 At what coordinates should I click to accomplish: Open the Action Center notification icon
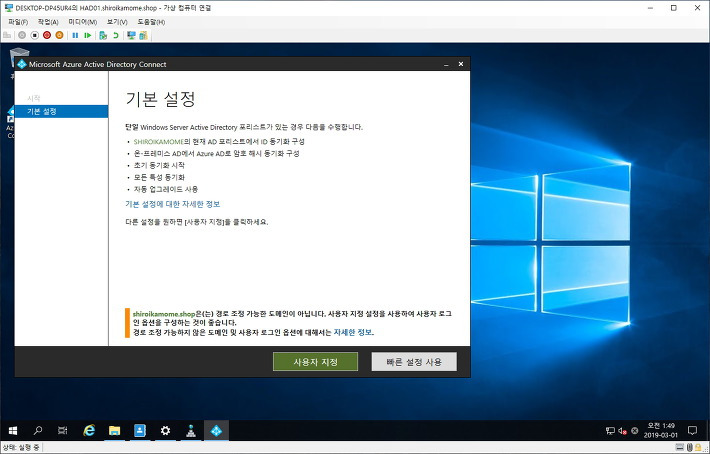pyautogui.click(x=692, y=430)
